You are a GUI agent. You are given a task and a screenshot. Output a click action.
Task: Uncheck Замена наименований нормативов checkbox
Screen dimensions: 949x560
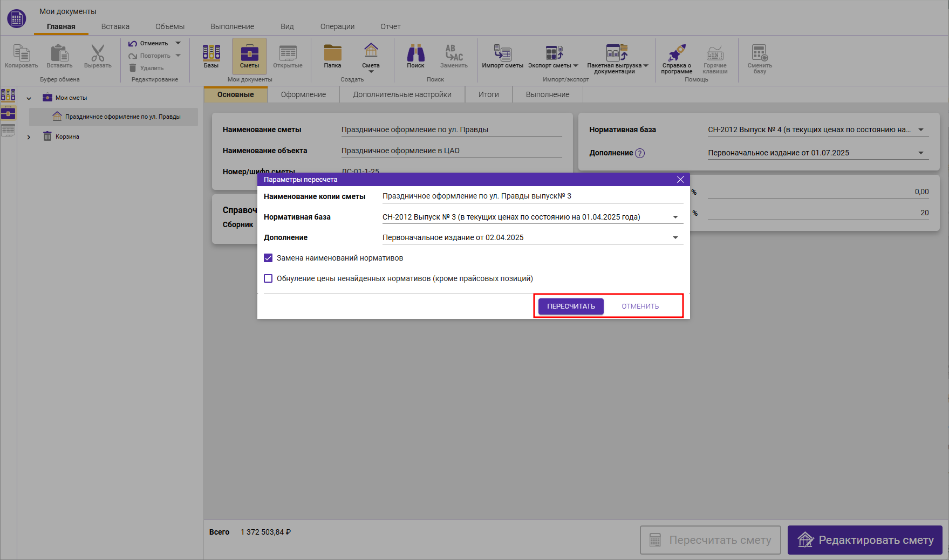268,258
